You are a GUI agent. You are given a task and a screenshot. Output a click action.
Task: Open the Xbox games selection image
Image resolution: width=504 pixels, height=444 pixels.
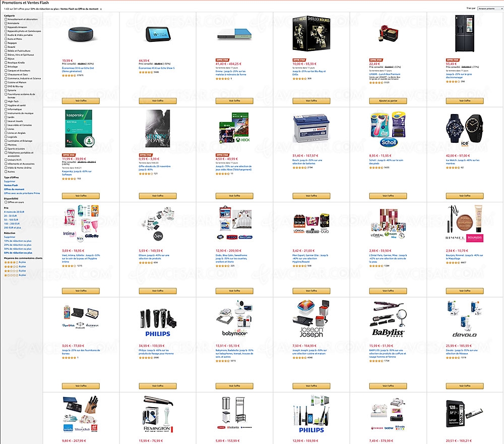(234, 128)
